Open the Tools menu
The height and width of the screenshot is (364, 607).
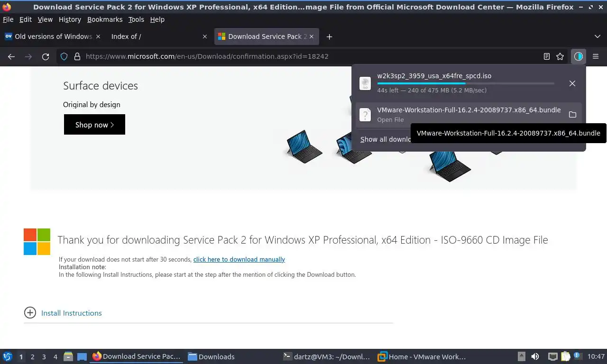click(136, 19)
